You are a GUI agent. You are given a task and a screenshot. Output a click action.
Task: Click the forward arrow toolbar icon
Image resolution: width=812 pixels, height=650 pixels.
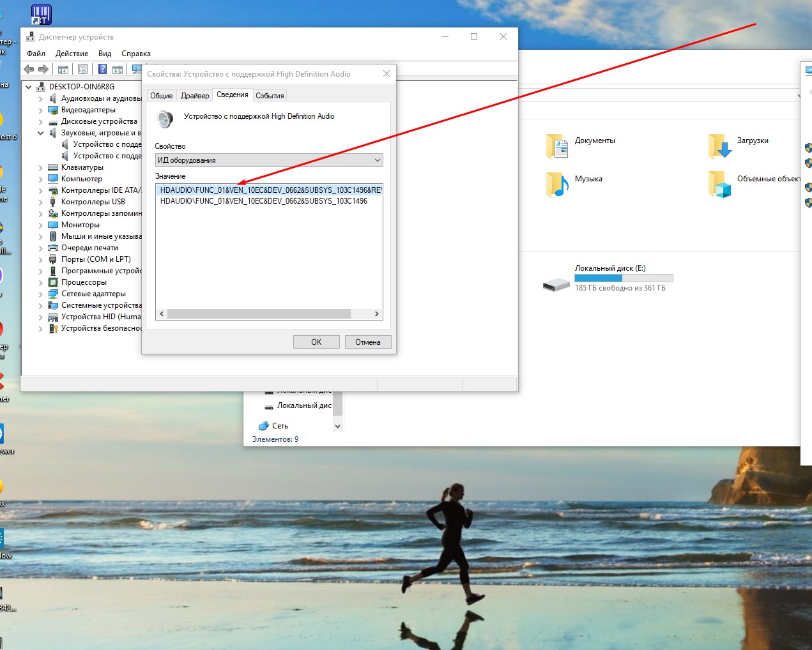(43, 69)
